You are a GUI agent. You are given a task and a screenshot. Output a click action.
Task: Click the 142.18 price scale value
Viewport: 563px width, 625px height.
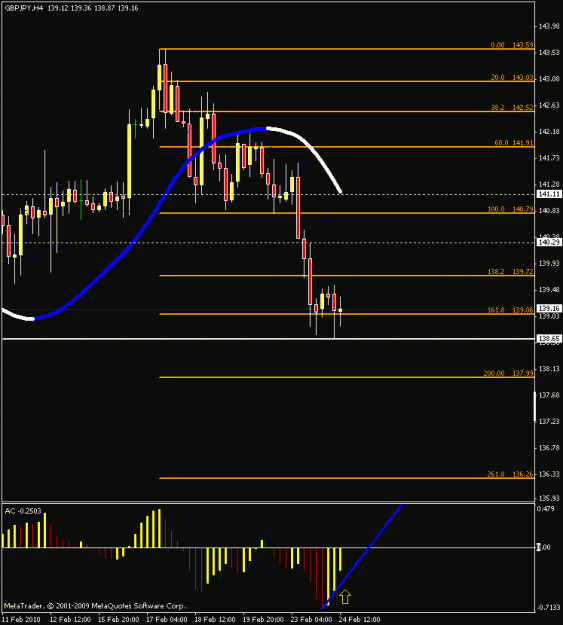click(x=549, y=132)
